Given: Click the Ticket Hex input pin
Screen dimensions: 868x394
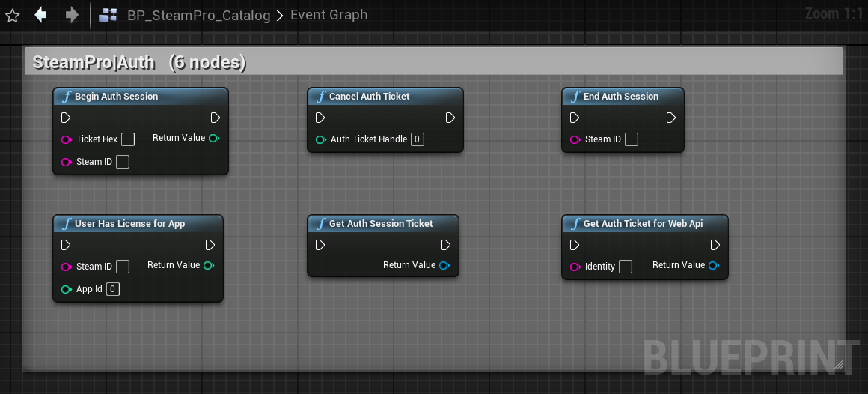Looking at the screenshot, I should (x=67, y=139).
